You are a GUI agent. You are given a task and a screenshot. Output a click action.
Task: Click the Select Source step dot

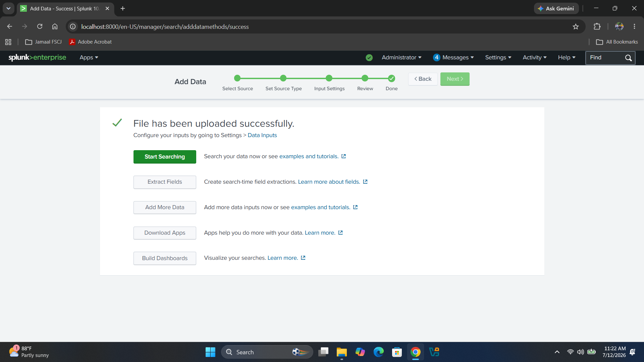tap(237, 78)
